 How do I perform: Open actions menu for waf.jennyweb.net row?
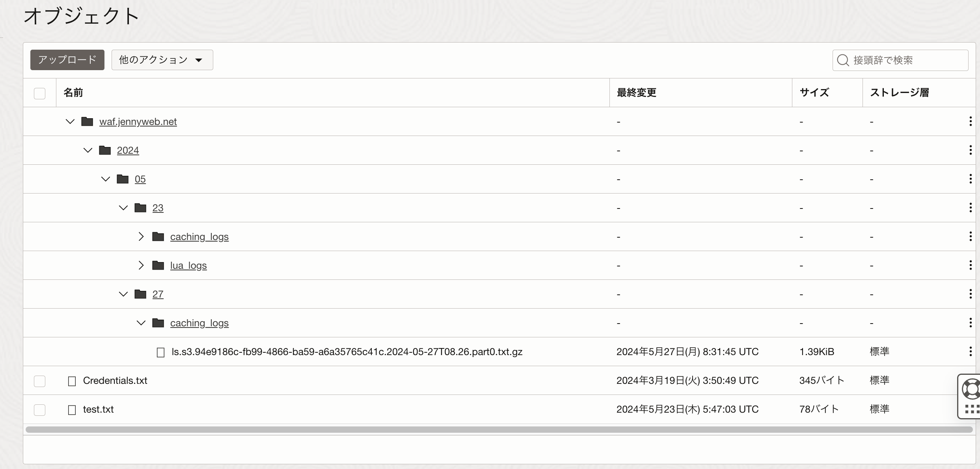pyautogui.click(x=970, y=121)
